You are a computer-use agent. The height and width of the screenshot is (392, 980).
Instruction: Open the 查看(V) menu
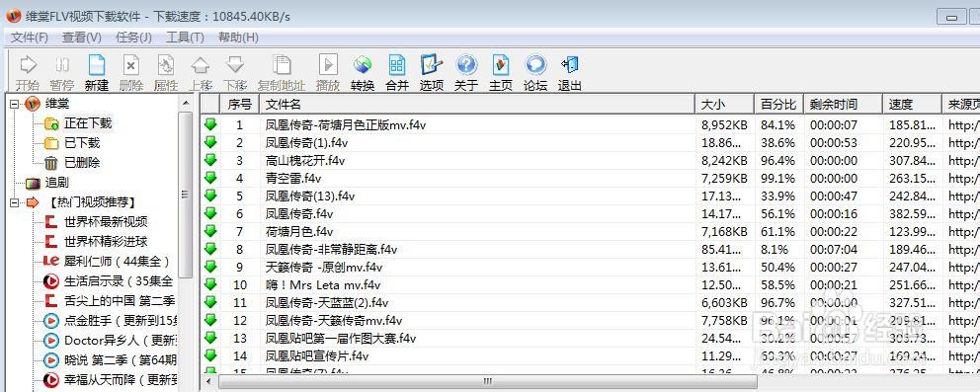(x=82, y=38)
